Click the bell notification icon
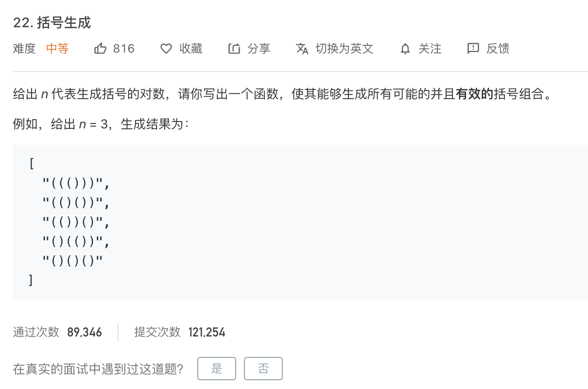Screen dimensions: 588x389 point(405,49)
